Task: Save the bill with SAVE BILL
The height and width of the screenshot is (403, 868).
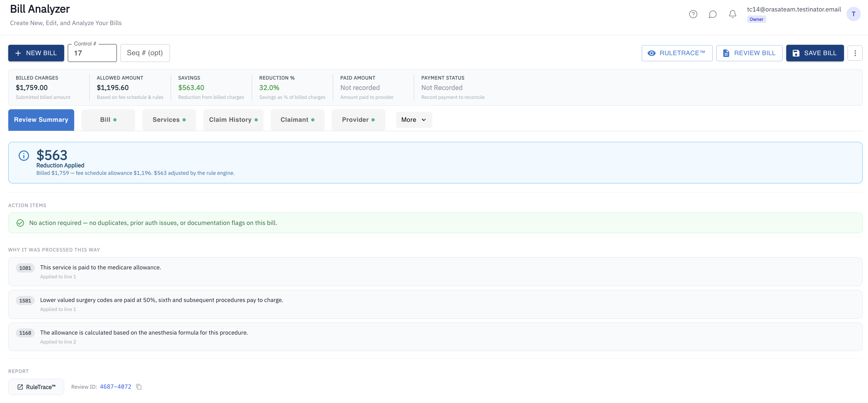Action: coord(815,53)
